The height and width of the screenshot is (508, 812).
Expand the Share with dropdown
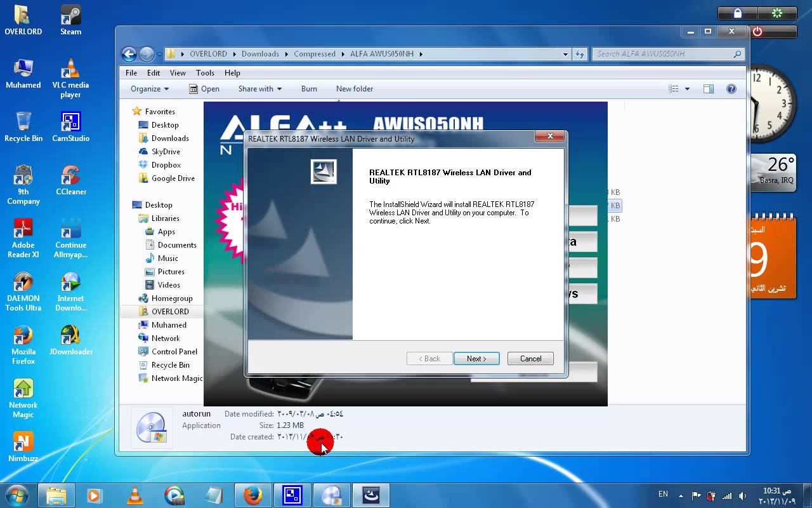coord(259,89)
